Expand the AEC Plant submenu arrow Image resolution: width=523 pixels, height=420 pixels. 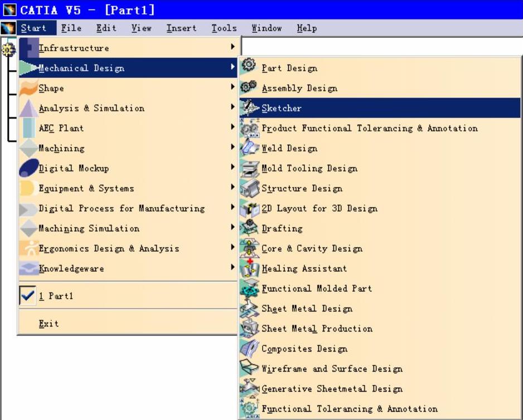pyautogui.click(x=233, y=126)
